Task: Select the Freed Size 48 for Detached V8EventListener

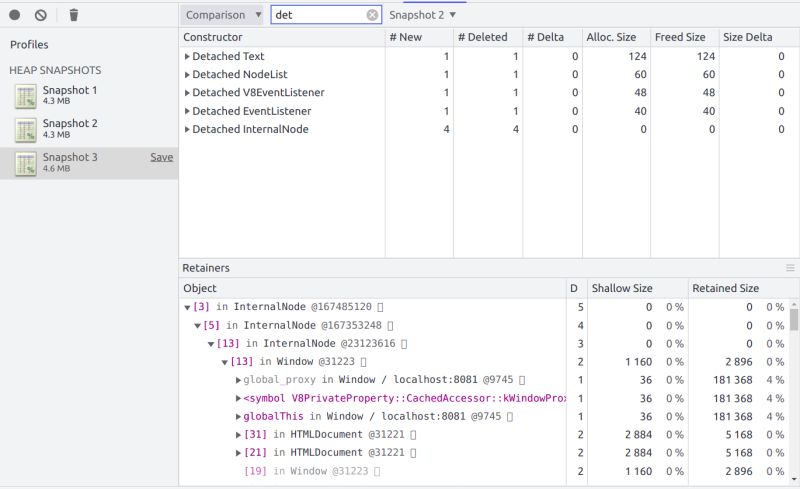Action: [709, 93]
